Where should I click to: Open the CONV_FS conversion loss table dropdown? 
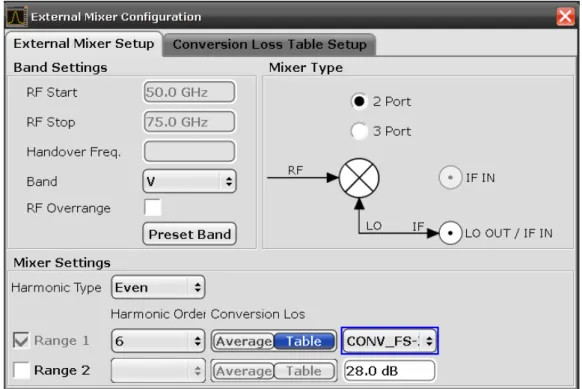coord(390,341)
